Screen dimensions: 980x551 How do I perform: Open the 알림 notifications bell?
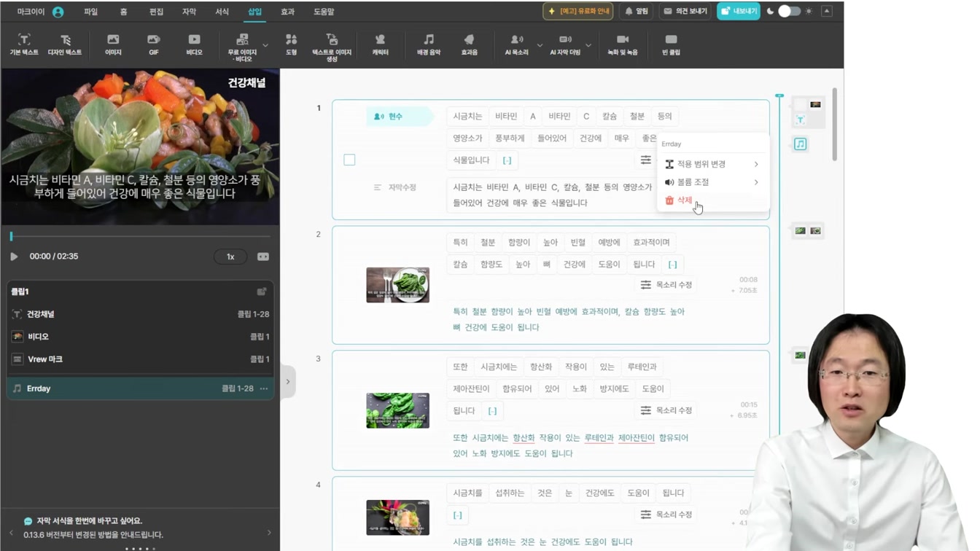click(x=636, y=12)
